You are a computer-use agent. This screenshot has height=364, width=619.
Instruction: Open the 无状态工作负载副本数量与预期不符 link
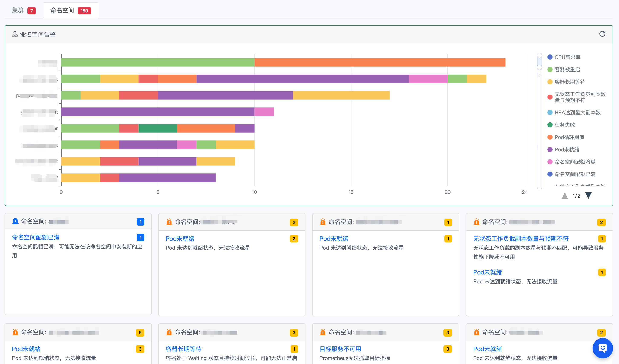[x=521, y=238]
